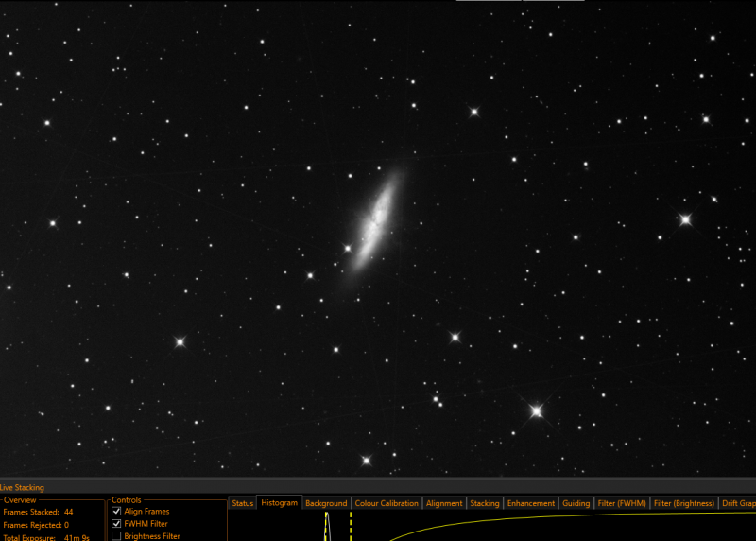
Task: Go to the Enhancement tab
Action: [531, 503]
